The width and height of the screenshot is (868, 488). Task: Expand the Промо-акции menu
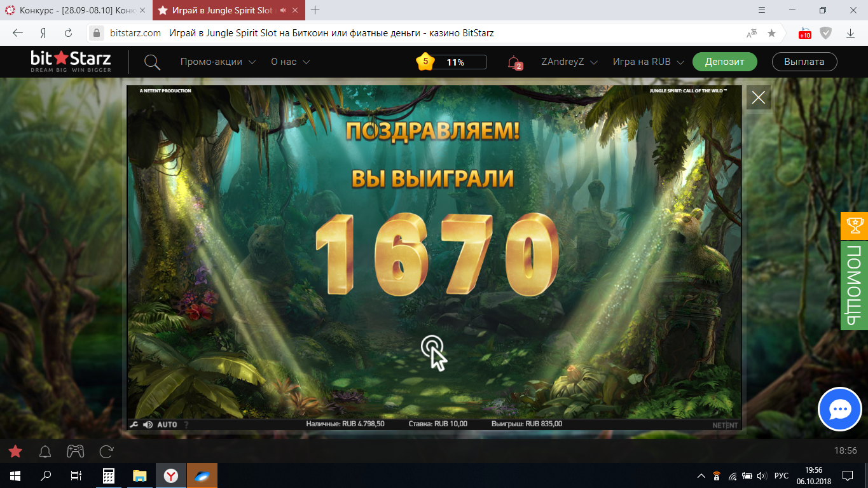[x=218, y=62]
